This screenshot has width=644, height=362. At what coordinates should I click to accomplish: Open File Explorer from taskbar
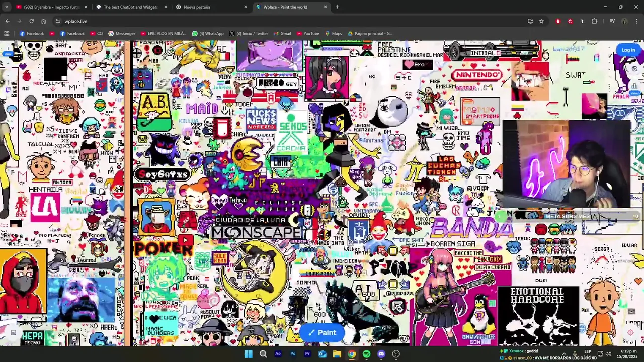coord(337,354)
